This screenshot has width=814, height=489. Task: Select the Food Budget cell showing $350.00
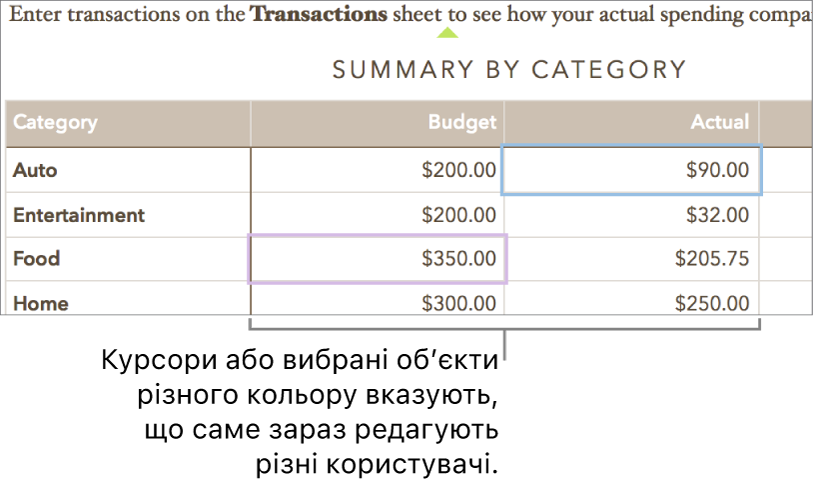click(378, 259)
